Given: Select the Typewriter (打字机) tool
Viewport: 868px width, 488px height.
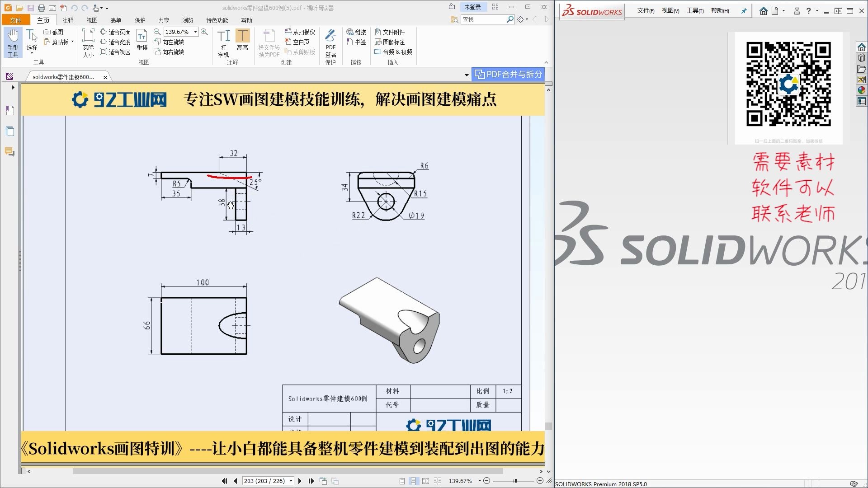Looking at the screenshot, I should 224,42.
